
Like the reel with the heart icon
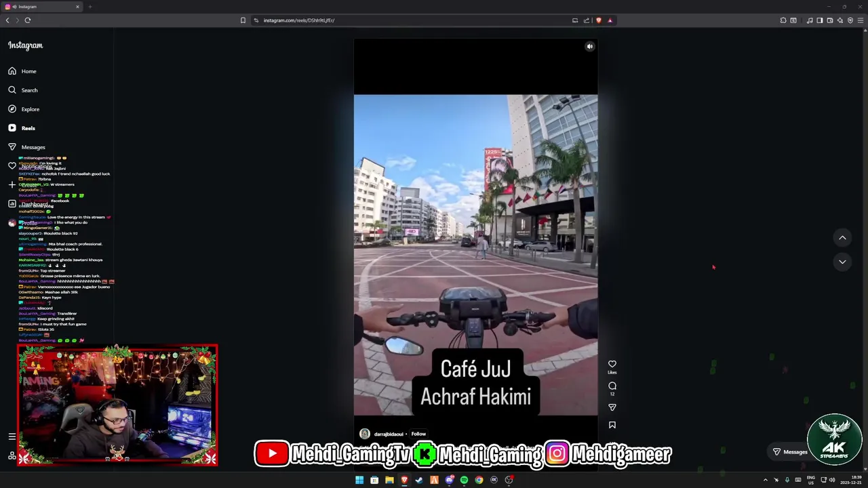[x=612, y=364]
